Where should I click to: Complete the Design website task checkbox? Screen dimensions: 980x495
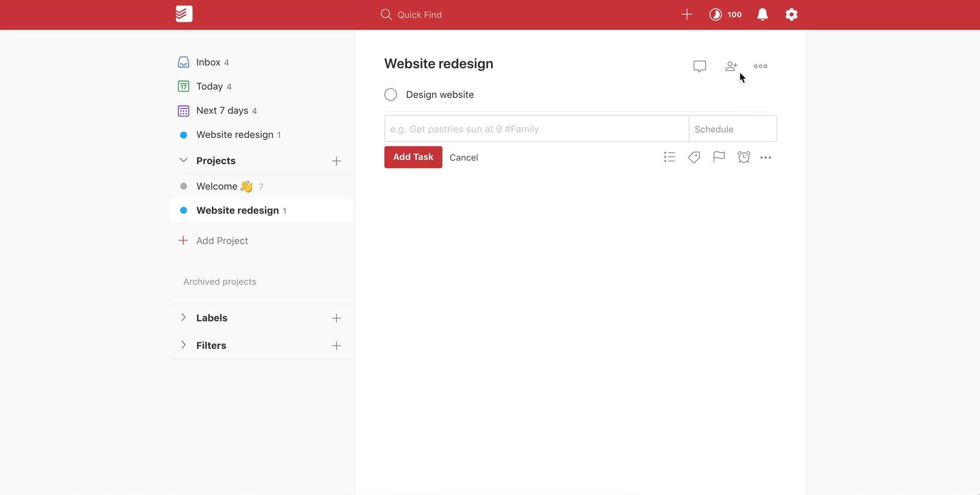click(390, 95)
